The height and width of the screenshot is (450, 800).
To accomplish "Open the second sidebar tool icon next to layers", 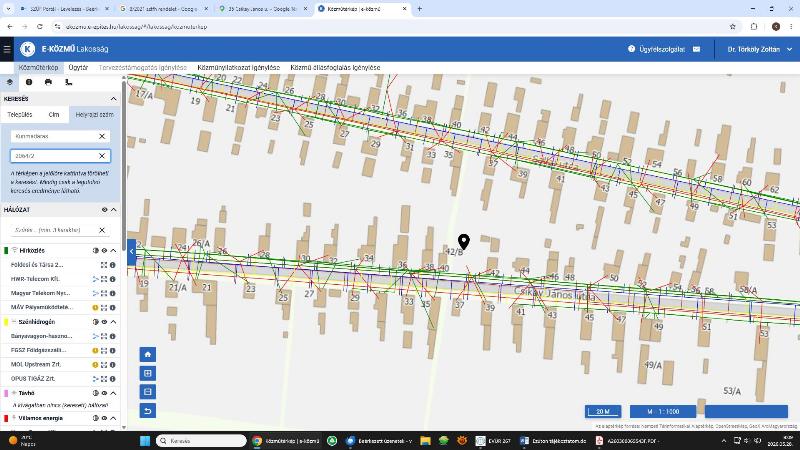I will 29,82.
